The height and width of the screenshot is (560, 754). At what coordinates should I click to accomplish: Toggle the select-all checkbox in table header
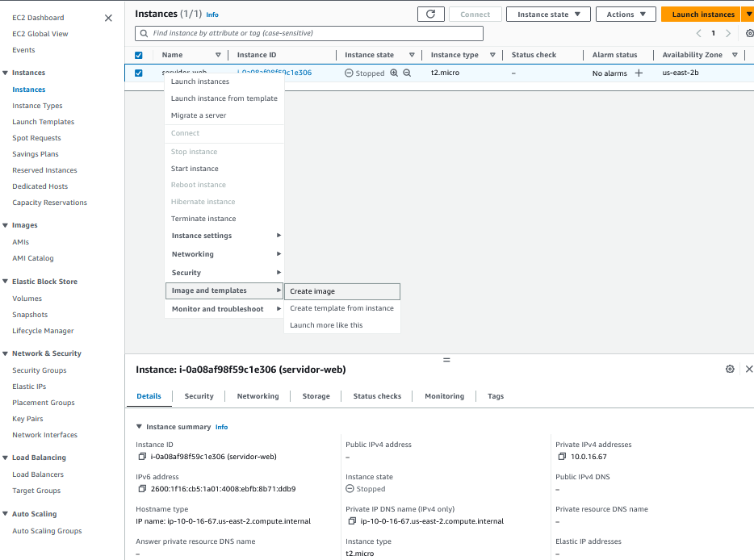pyautogui.click(x=138, y=55)
